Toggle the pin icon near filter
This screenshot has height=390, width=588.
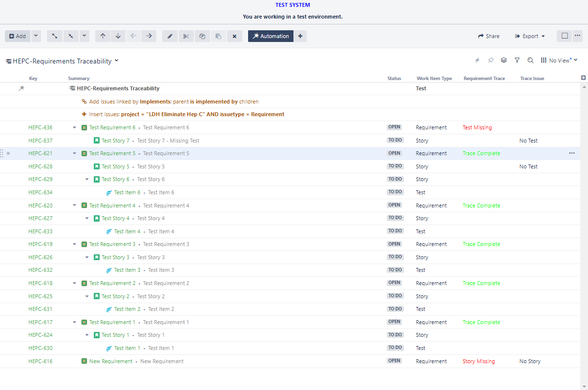pyautogui.click(x=491, y=61)
